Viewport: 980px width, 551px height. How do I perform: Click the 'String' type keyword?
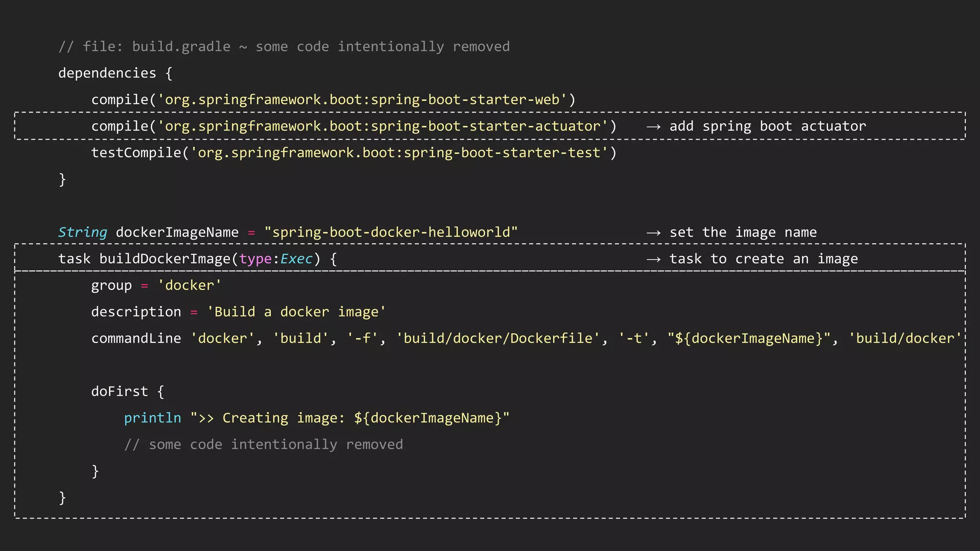coord(83,232)
